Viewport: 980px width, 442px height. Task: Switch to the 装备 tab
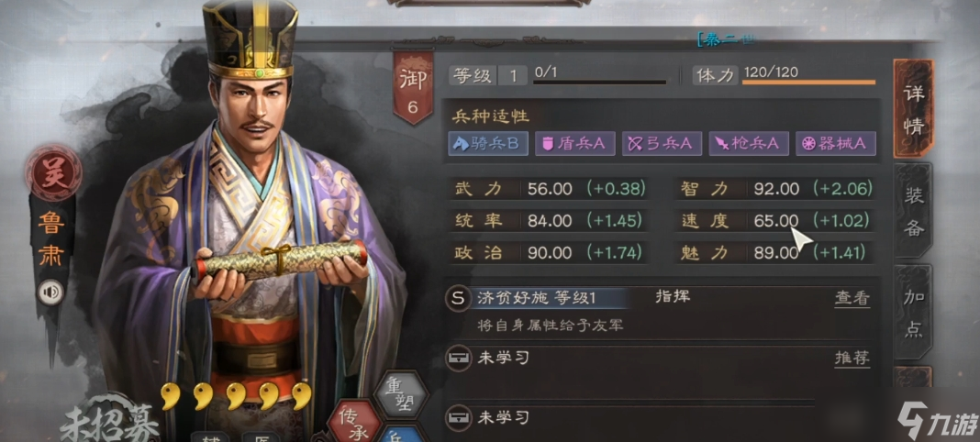[x=913, y=212]
